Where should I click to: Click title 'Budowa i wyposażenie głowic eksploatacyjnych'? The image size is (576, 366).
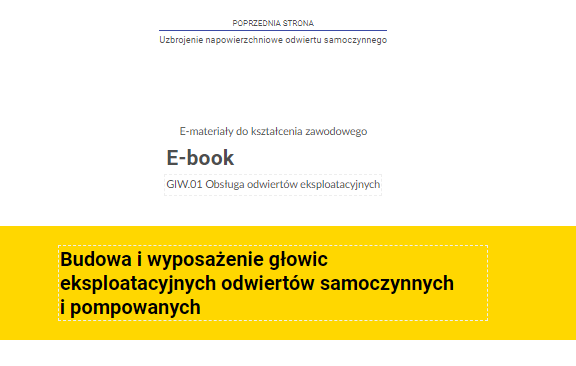[x=257, y=283]
